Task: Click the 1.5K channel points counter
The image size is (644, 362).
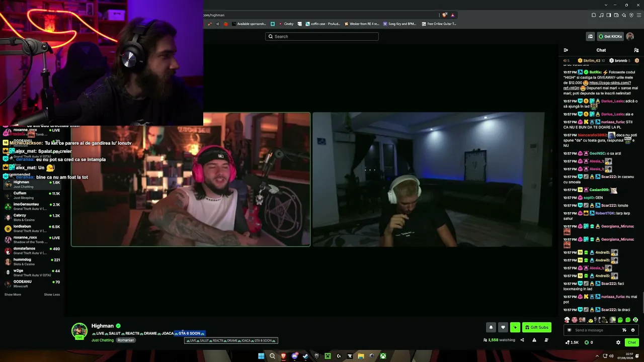Action: pyautogui.click(x=572, y=342)
